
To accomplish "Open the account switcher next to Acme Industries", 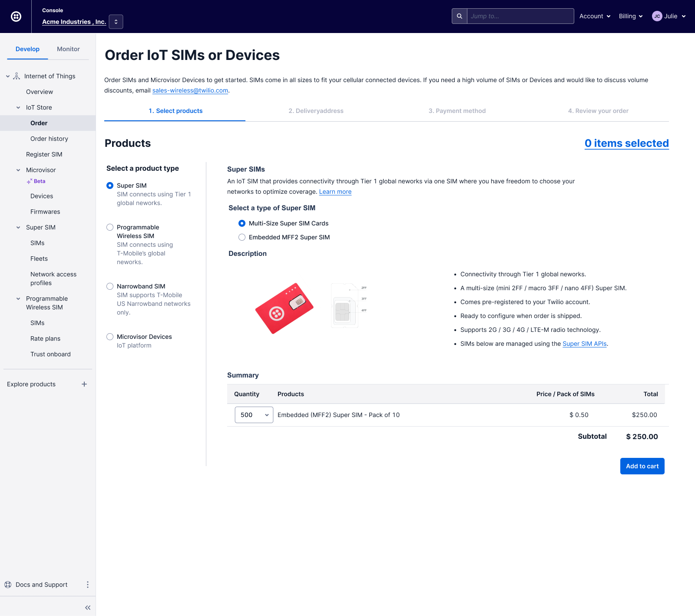I will click(x=116, y=22).
